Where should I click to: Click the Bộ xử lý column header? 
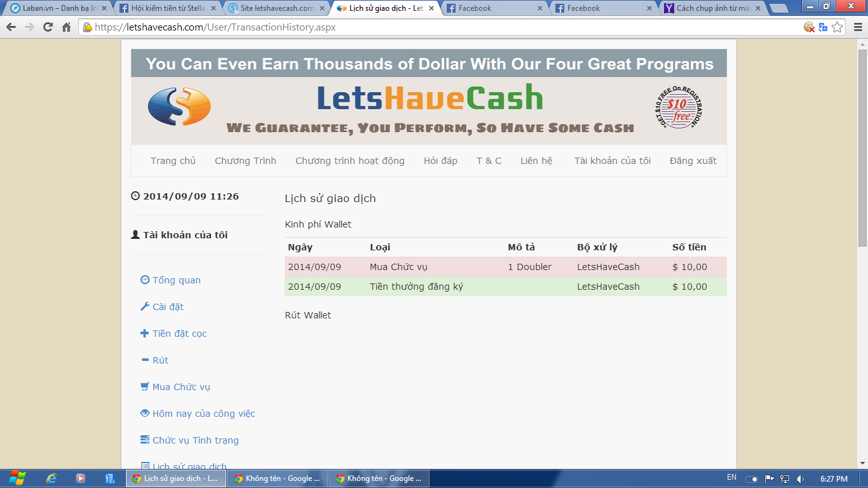[x=597, y=247]
